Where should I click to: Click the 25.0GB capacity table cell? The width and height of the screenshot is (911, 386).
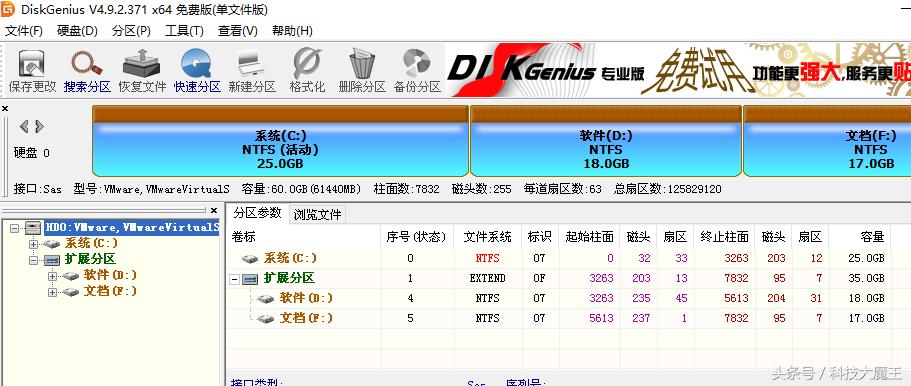pos(866,258)
